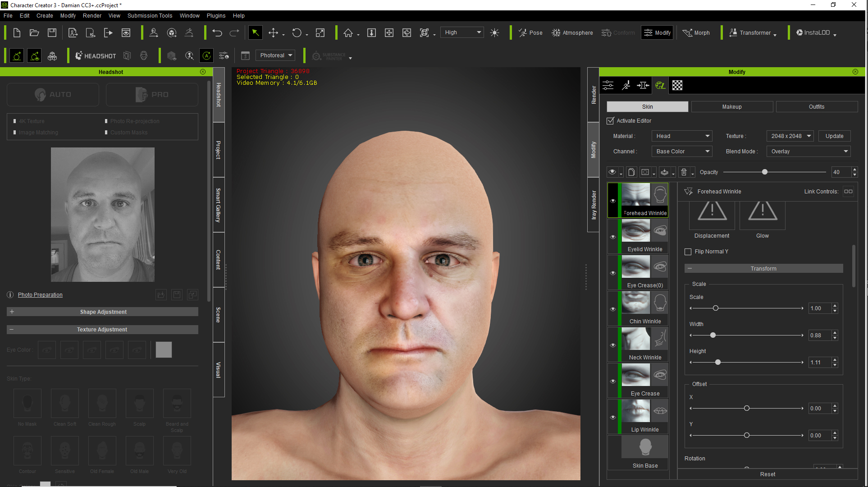
Task: Hide the Eye Crease layer
Action: [x=613, y=381]
